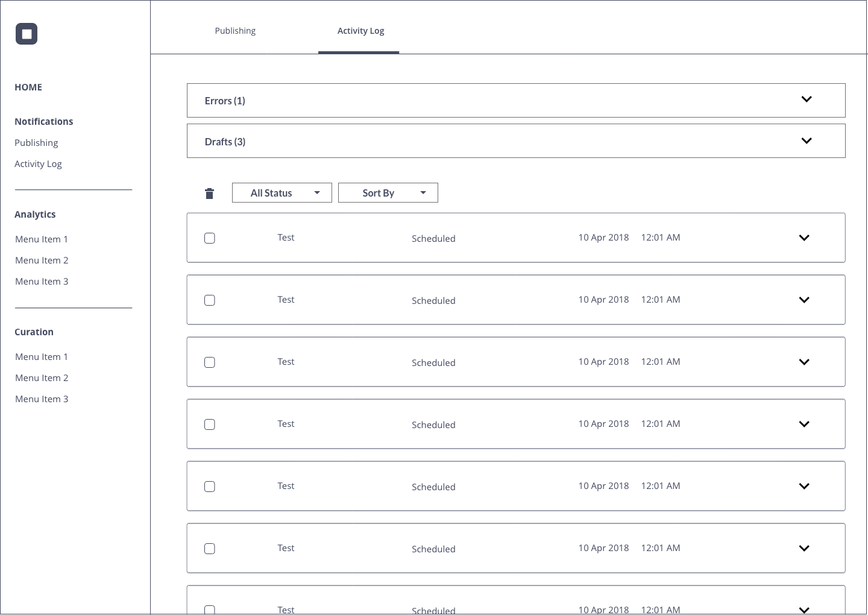The image size is (868, 615).
Task: Choose Menu Item 3 under Analytics
Action: click(x=42, y=282)
